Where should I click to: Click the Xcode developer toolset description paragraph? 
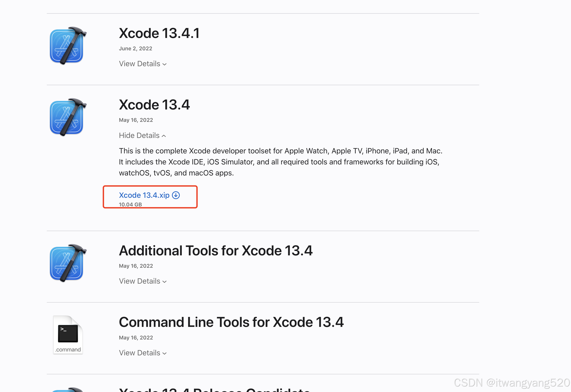click(281, 162)
